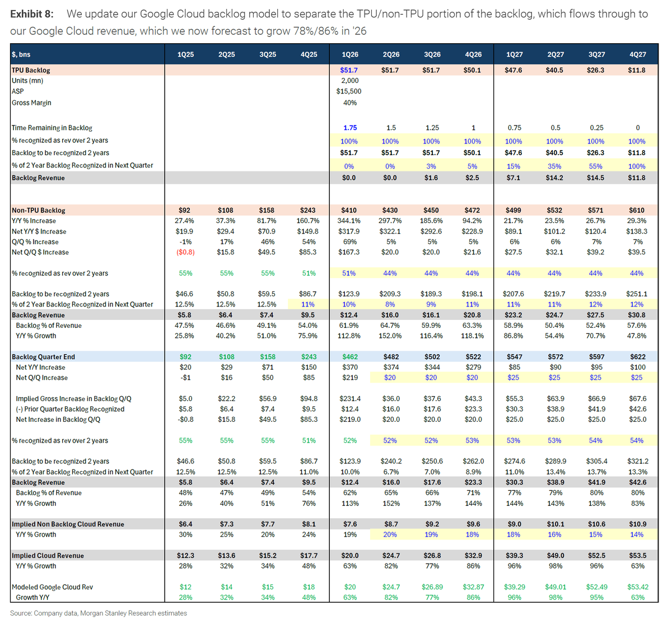This screenshot has height=623, width=672.
Task: Select the $52.49 modeled revenue value
Action: [x=596, y=587]
